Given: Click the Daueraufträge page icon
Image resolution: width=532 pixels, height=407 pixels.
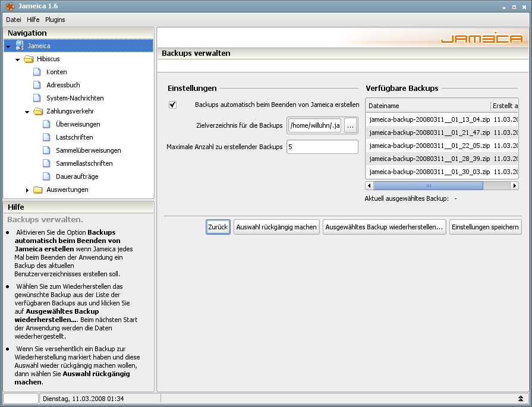Looking at the screenshot, I should coord(46,176).
